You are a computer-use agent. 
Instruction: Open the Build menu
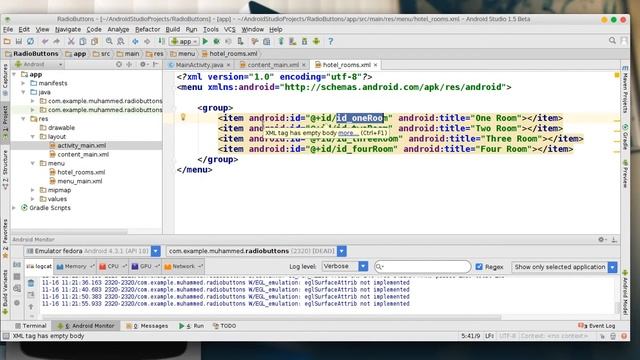click(x=173, y=29)
